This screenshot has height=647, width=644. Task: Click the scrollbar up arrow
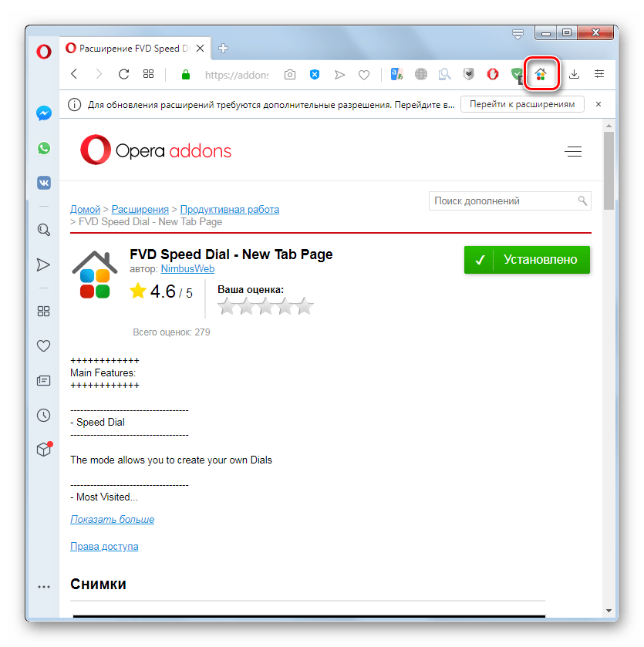click(x=609, y=126)
